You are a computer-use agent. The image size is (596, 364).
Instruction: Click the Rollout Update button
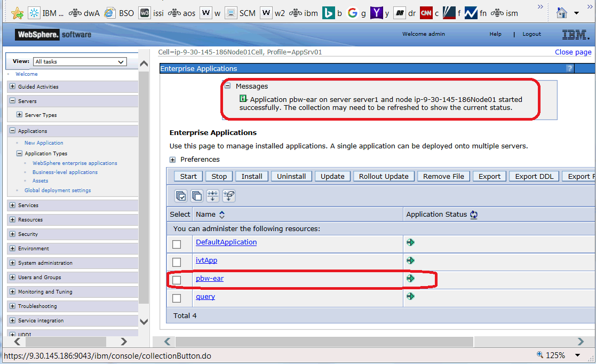pos(384,177)
